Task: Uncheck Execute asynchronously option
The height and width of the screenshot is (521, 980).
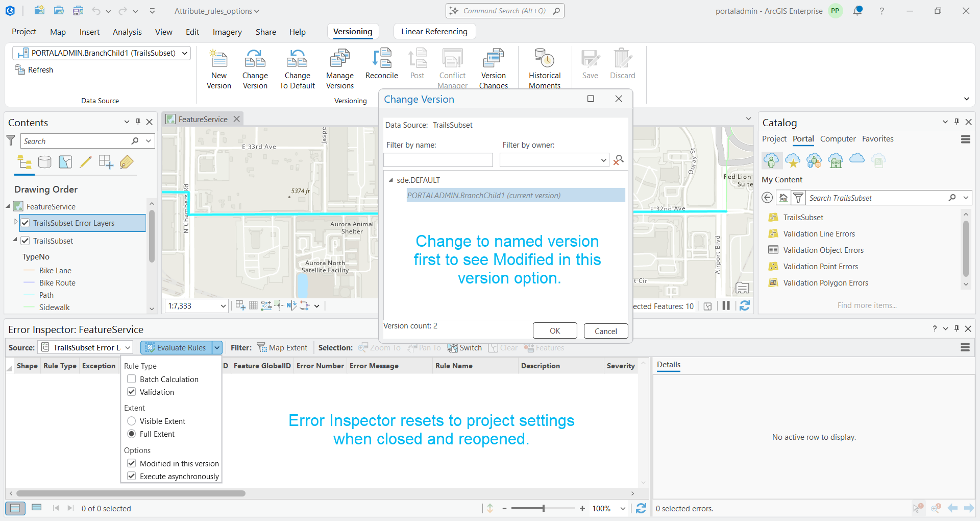Action: point(132,476)
